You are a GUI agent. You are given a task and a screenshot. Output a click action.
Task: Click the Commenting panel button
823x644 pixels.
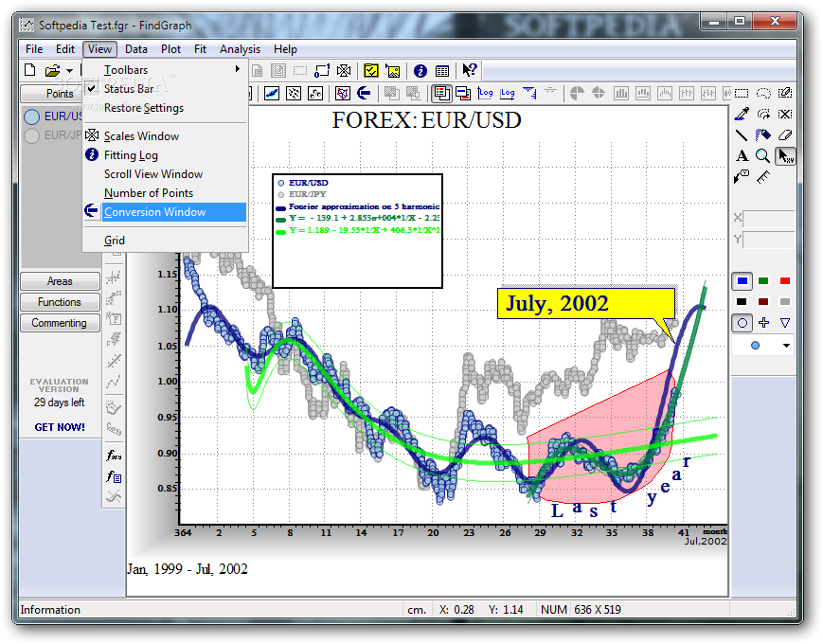[60, 323]
